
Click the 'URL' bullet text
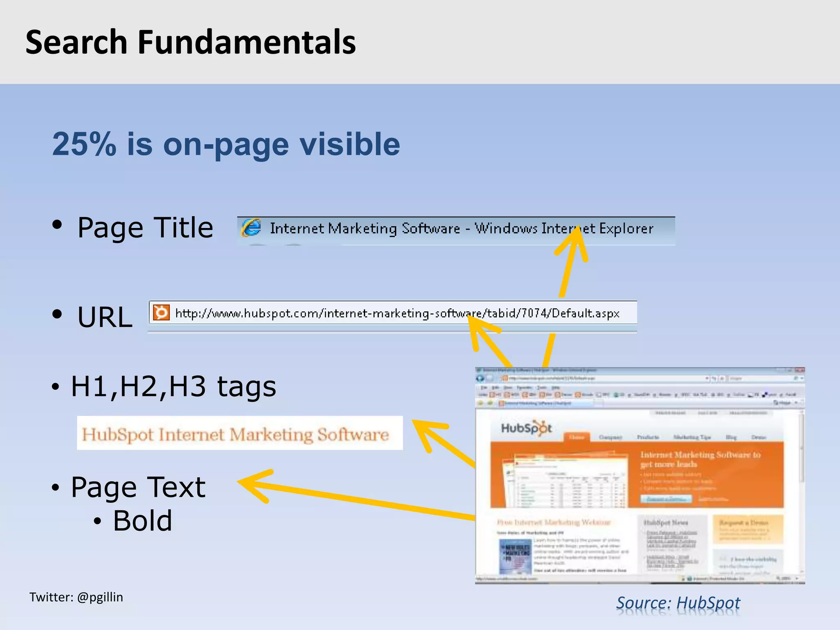(105, 317)
